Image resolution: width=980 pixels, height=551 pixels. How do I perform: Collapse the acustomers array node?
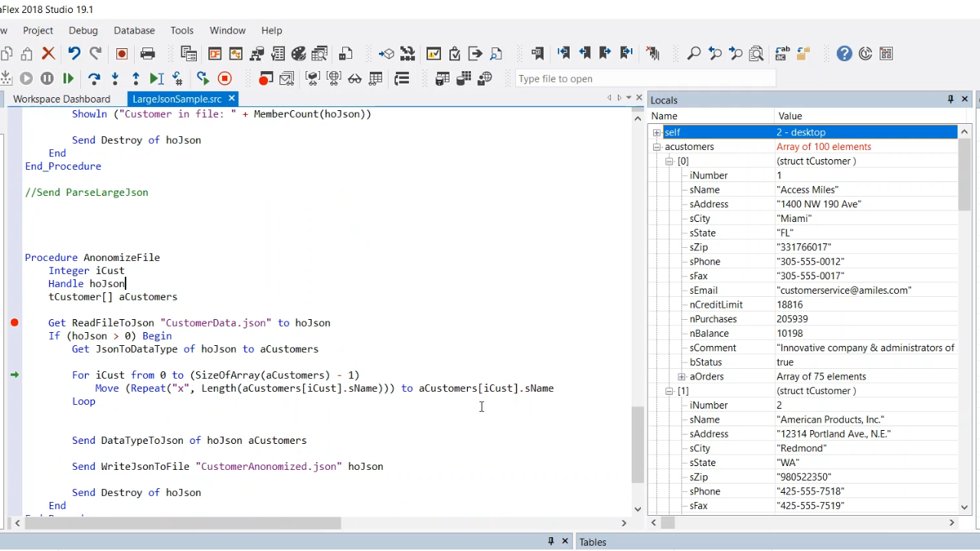pos(657,147)
